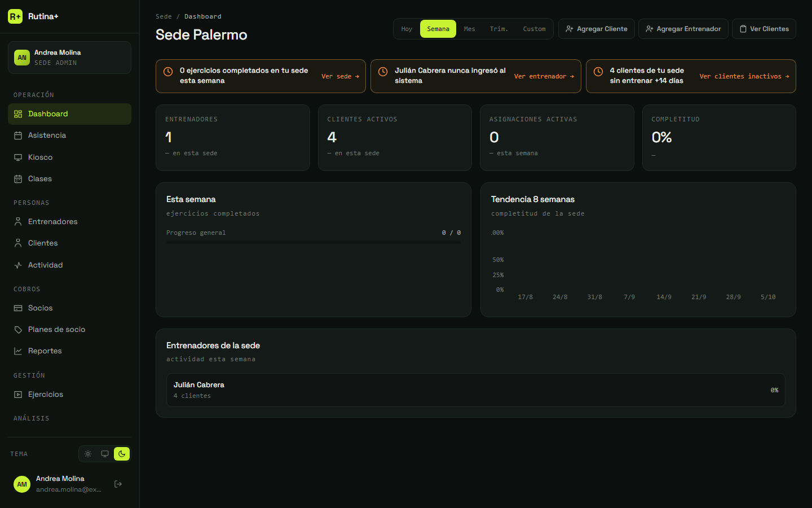Open Dashboard grid icon in sidebar
Viewport: 812px width, 508px height.
[x=18, y=114]
